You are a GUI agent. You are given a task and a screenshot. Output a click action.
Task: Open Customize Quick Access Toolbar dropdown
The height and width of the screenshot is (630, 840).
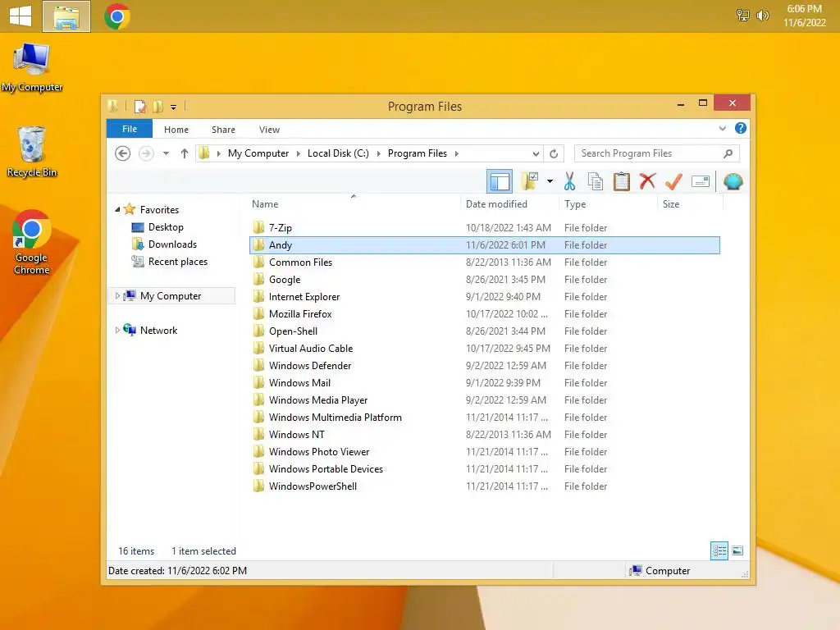pyautogui.click(x=174, y=107)
